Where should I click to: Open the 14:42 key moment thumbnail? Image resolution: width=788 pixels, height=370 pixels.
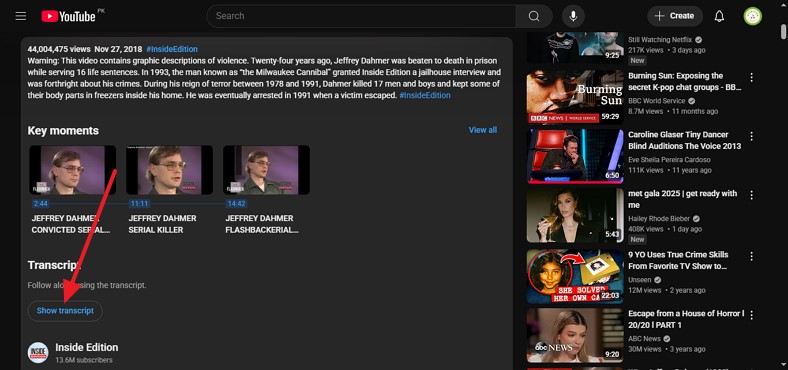(266, 170)
